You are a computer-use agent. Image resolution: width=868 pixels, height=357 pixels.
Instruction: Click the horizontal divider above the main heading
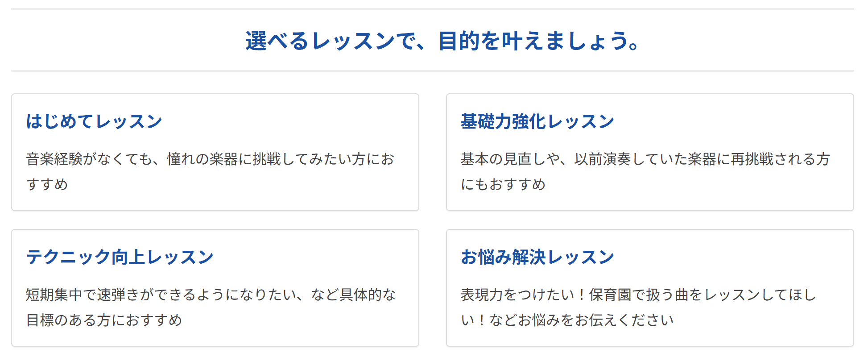[433, 9]
